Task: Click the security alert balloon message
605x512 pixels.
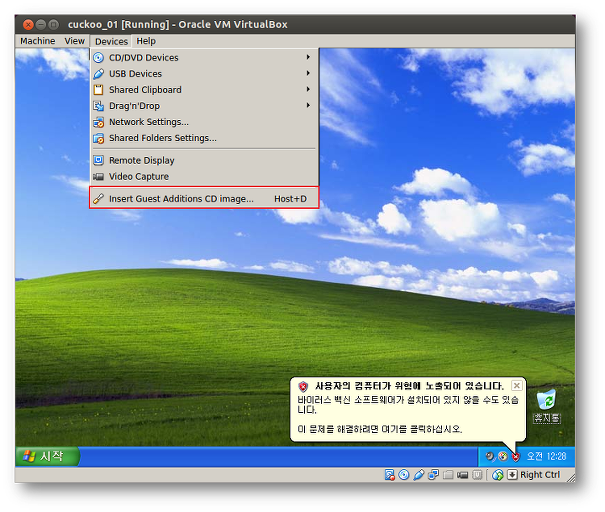Action: (408, 409)
